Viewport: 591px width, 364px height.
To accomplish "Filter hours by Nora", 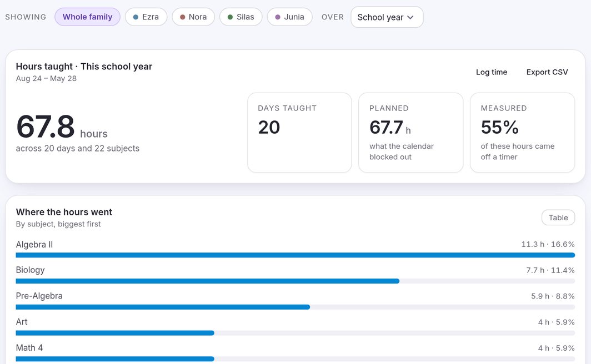I will [x=193, y=17].
